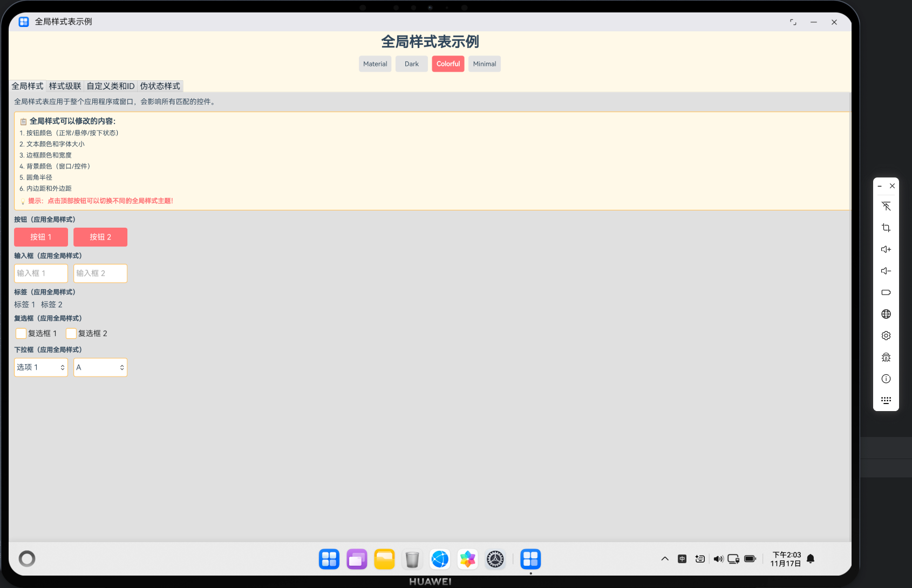Screen dimensions: 912x588
Task: Check 复选框 2 checkbox
Action: pyautogui.click(x=71, y=333)
